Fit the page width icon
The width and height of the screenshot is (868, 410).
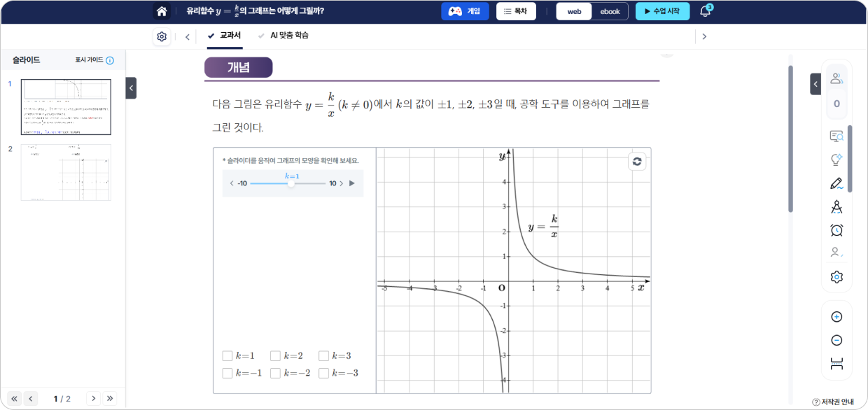tap(836, 364)
